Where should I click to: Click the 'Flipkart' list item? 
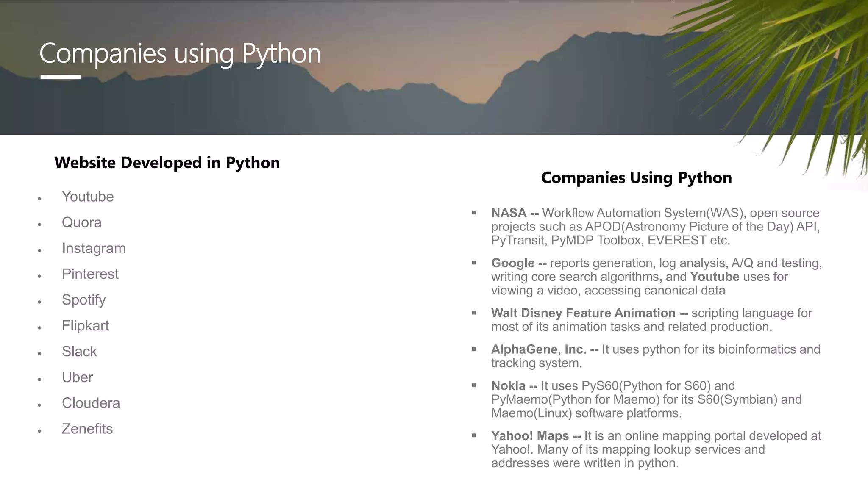pyautogui.click(x=85, y=326)
